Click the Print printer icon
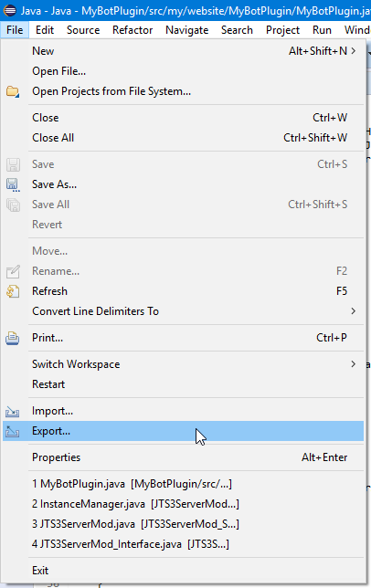The width and height of the screenshot is (371, 588). point(13,338)
